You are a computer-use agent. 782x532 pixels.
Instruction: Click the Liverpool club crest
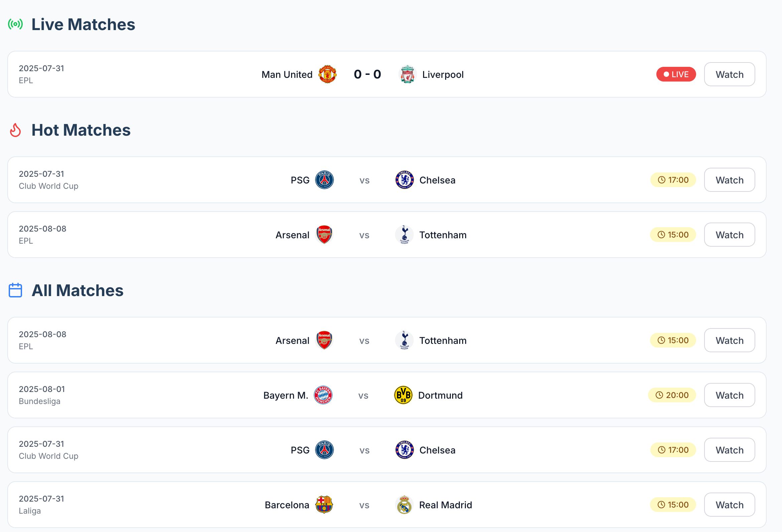[x=407, y=75]
